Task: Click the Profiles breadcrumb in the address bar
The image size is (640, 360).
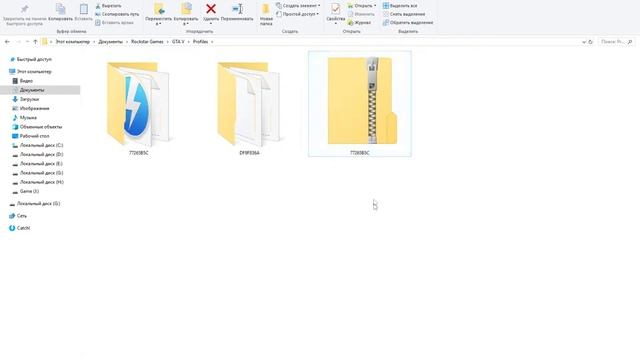Action: click(200, 42)
